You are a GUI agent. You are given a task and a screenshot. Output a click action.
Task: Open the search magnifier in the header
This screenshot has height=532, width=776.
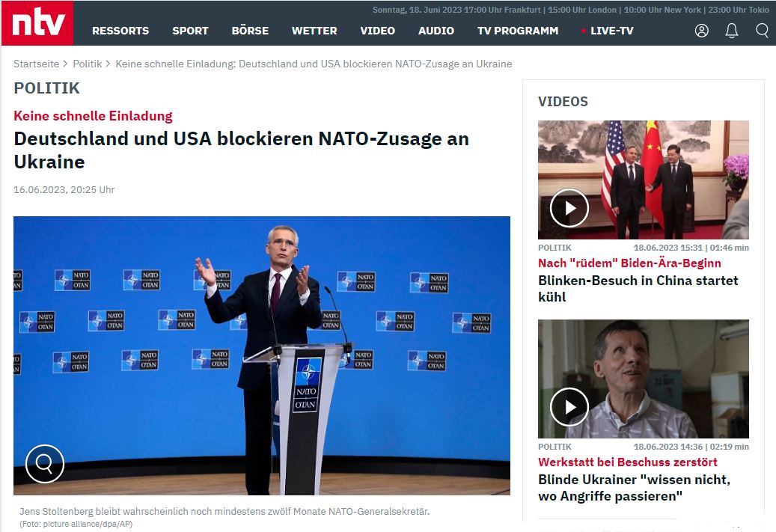pos(762,31)
